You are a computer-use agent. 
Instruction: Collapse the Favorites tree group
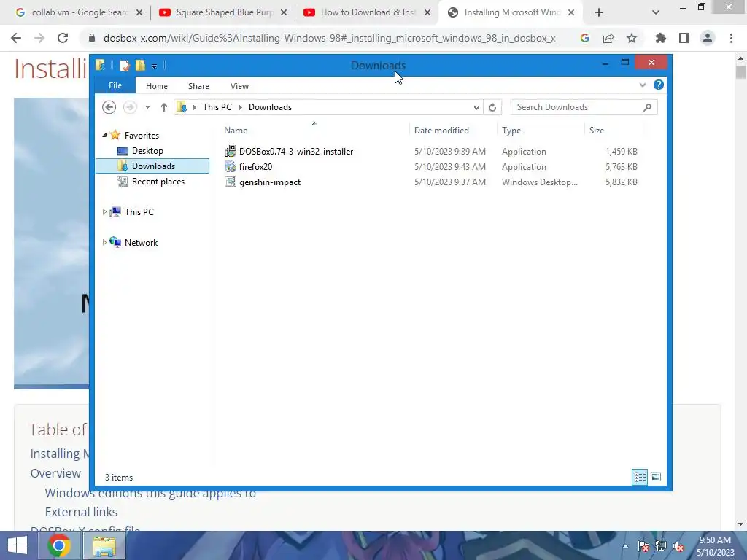[104, 135]
